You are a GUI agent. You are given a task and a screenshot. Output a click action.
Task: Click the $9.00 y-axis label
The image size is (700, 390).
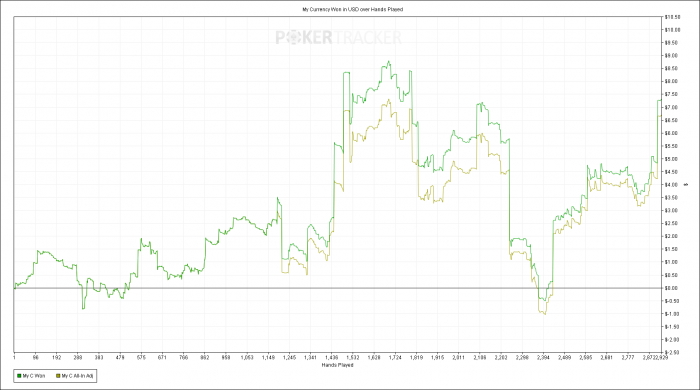[672, 56]
